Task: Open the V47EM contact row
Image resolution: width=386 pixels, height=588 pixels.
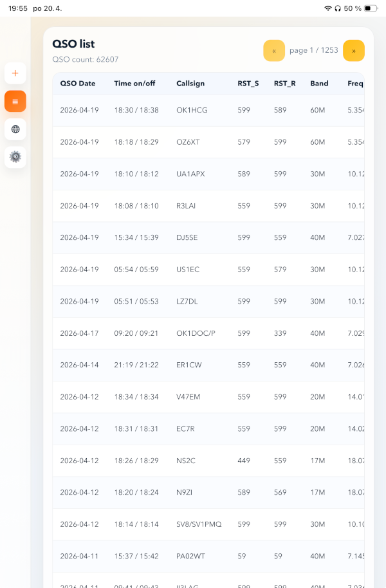Action: click(x=188, y=397)
